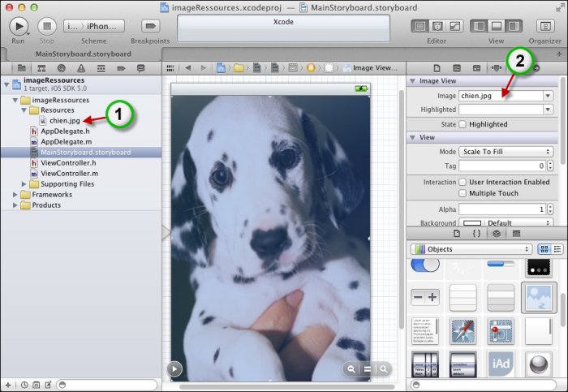Check User Interaction Enabled
This screenshot has height=392, width=568.
click(x=463, y=182)
